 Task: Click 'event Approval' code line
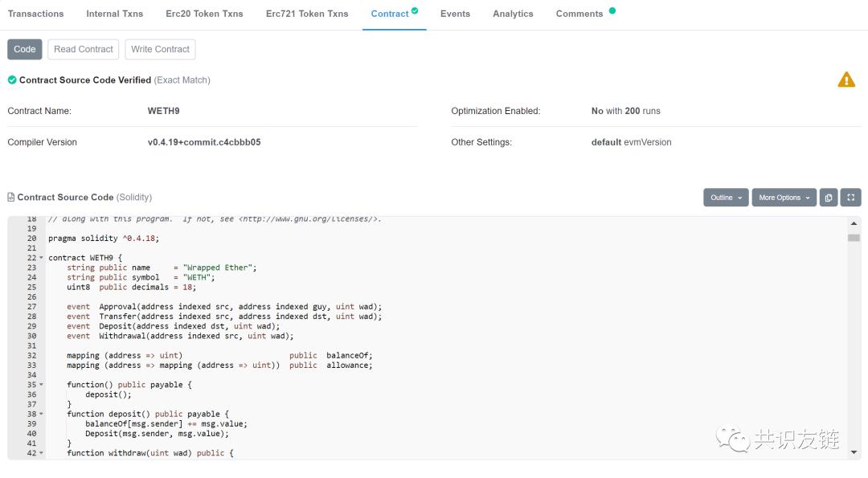point(224,307)
